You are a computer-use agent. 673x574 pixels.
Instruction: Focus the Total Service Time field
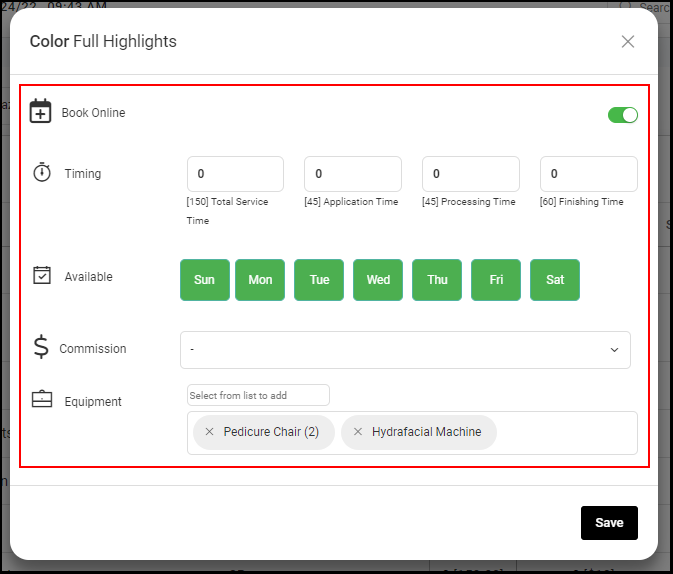[235, 174]
